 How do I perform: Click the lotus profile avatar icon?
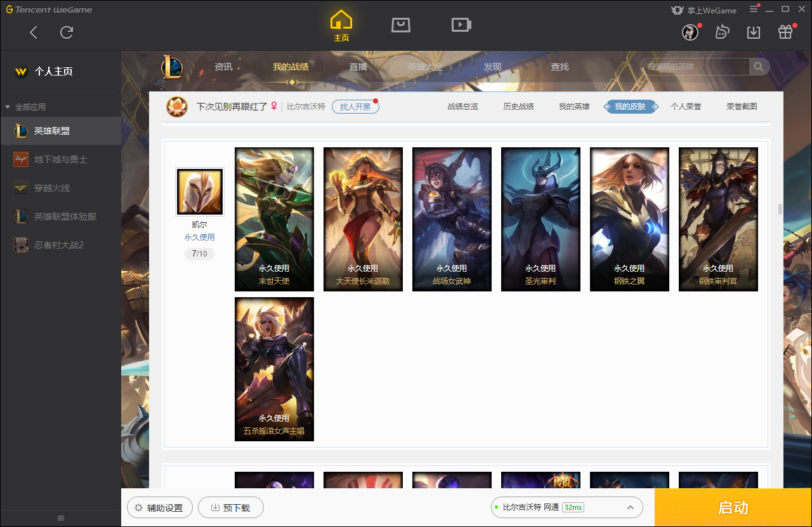point(177,107)
